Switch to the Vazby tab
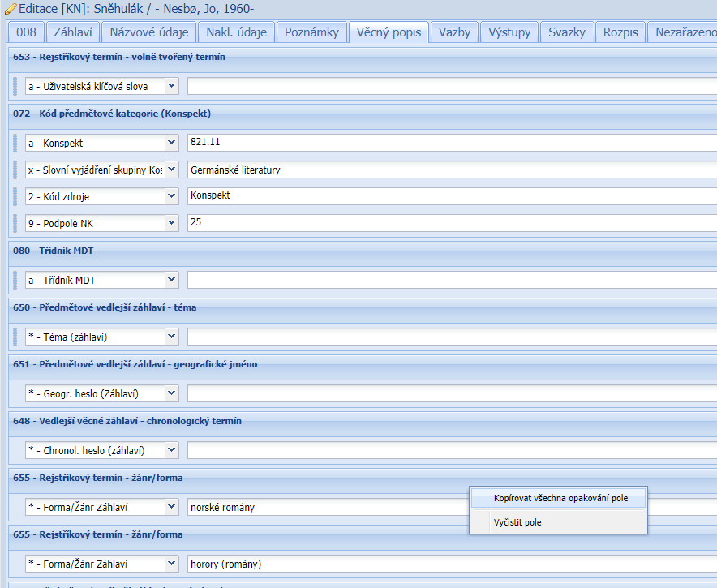This screenshot has height=588, width=717. pyautogui.click(x=454, y=32)
